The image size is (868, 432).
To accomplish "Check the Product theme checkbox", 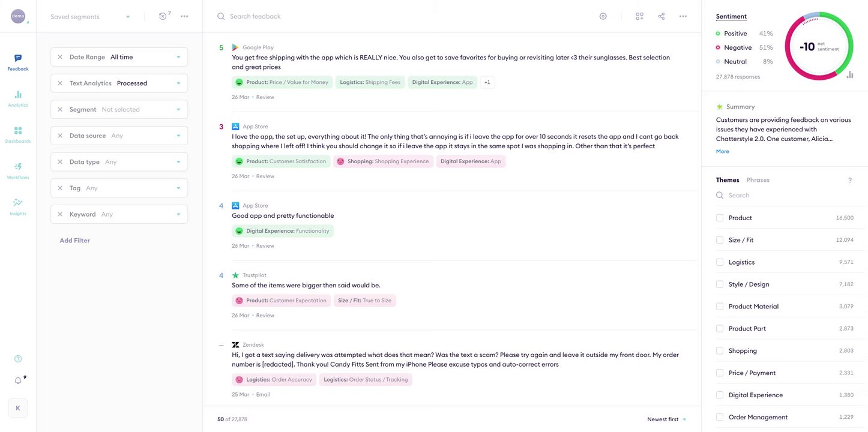I will click(x=720, y=218).
